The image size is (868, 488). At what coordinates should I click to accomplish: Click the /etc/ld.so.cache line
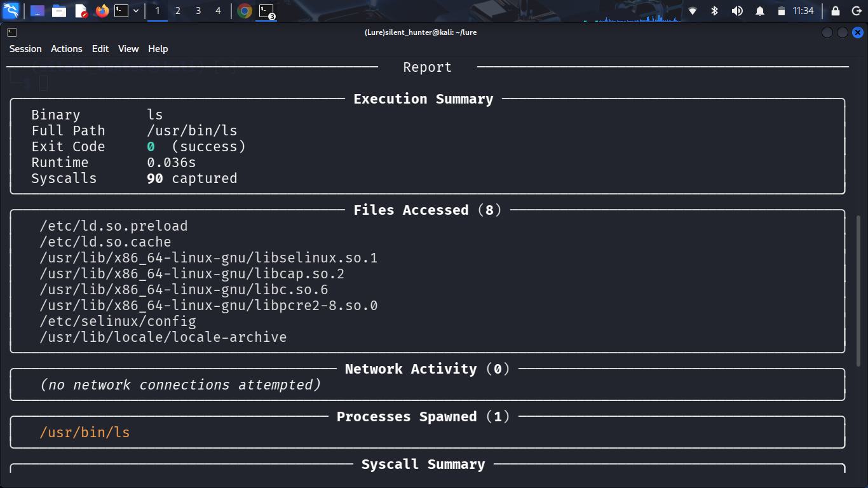point(105,242)
